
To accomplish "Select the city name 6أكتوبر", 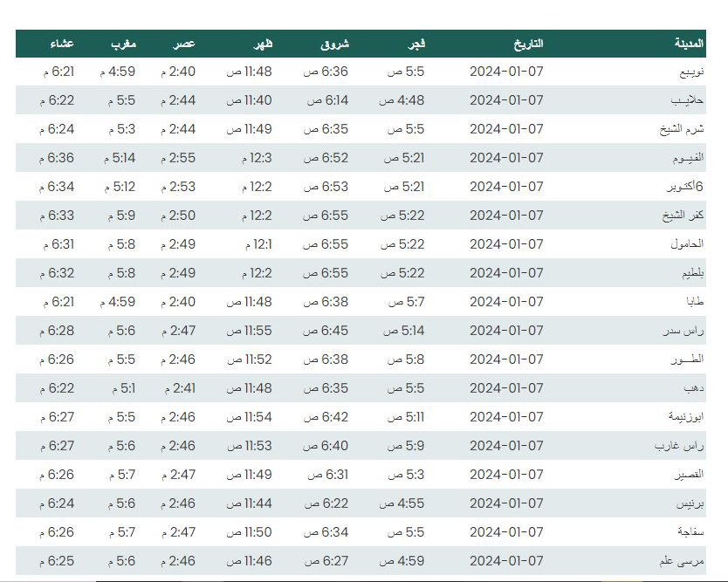I will coord(685,187).
